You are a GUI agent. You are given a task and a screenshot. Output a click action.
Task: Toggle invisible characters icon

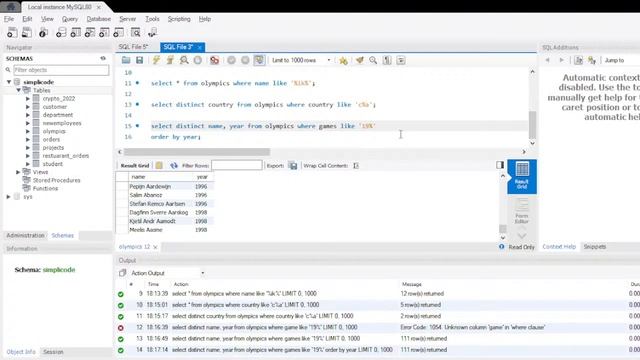(387, 60)
